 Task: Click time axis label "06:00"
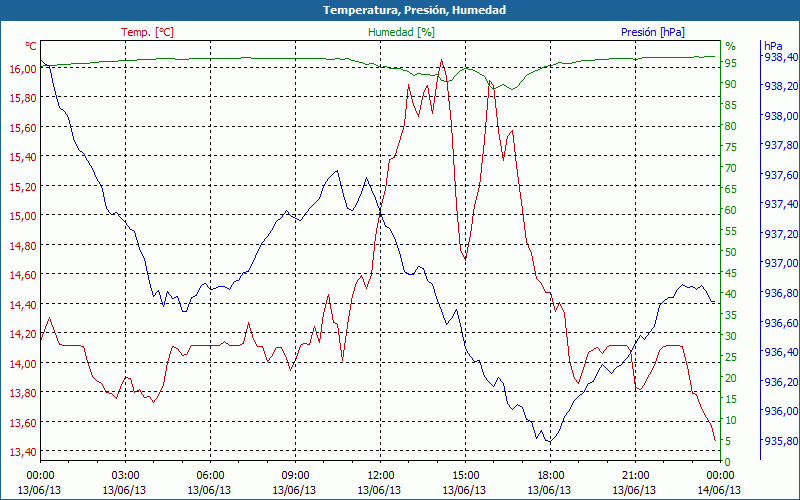(x=210, y=476)
